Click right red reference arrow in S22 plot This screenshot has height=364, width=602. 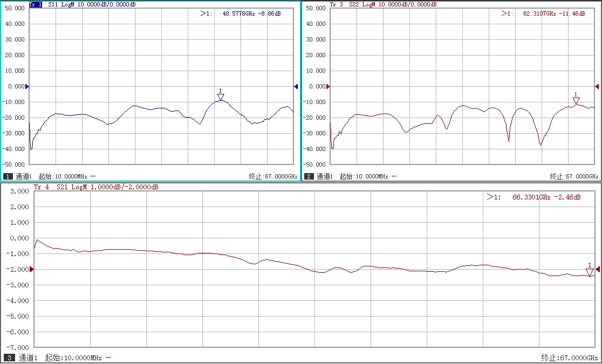(597, 86)
